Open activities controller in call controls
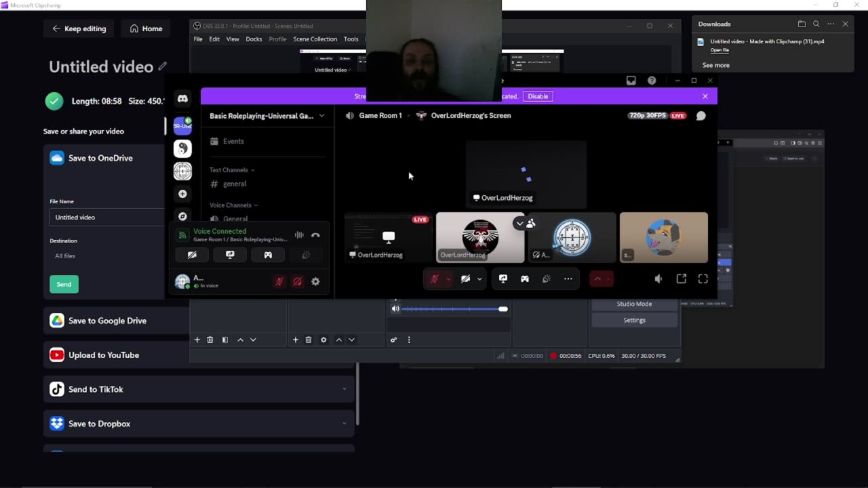The width and height of the screenshot is (868, 488). point(525,279)
